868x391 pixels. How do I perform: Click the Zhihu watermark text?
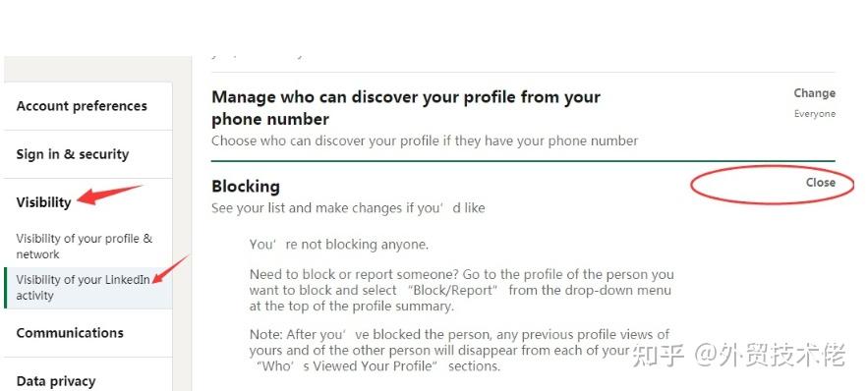coord(739,355)
